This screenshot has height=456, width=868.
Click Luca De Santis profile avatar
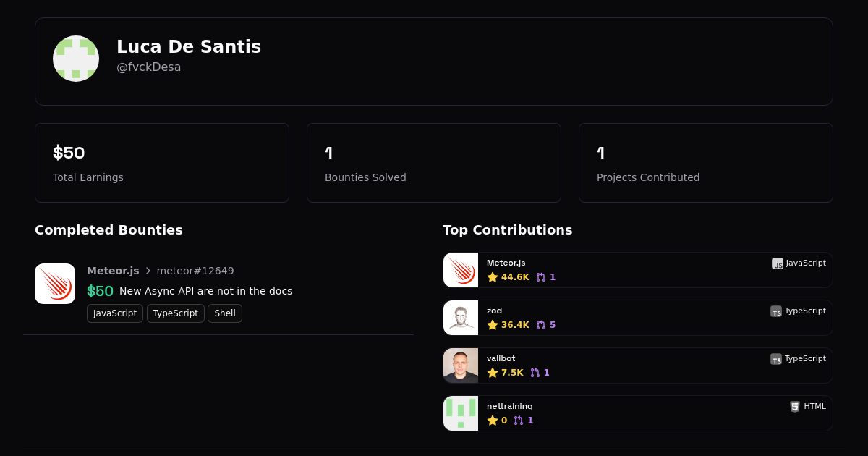coord(76,59)
